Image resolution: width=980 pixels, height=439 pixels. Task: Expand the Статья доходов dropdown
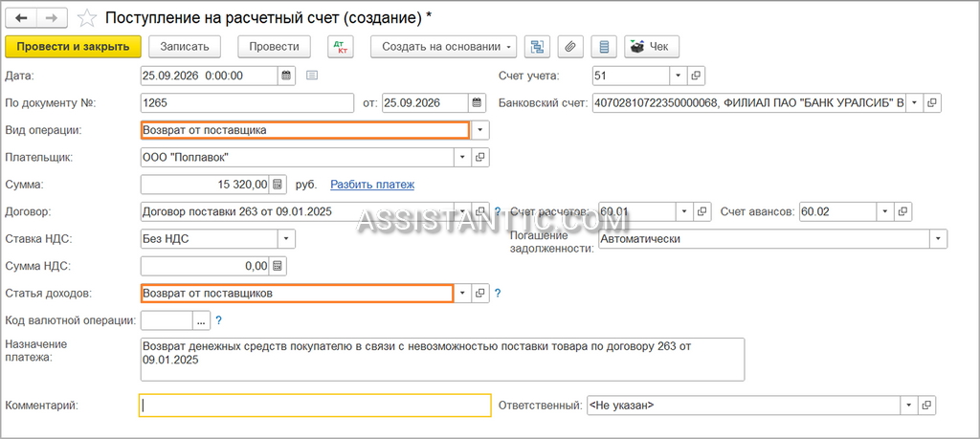[463, 293]
